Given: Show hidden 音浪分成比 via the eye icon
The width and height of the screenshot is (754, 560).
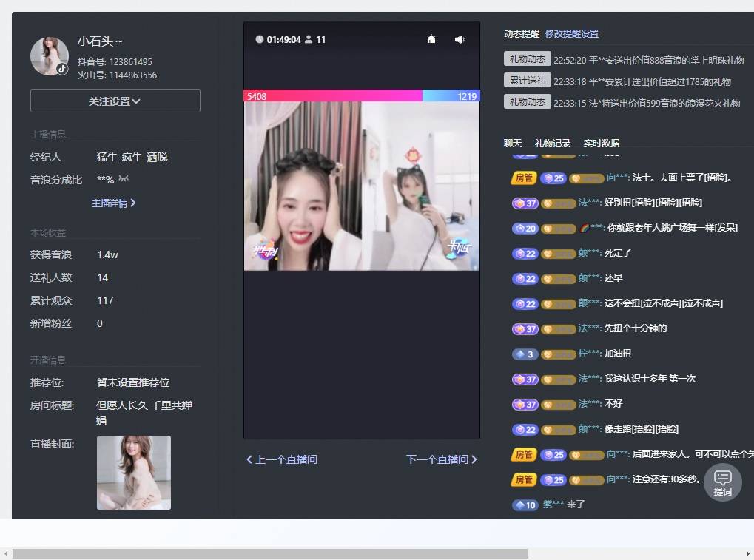Looking at the screenshot, I should pyautogui.click(x=124, y=180).
